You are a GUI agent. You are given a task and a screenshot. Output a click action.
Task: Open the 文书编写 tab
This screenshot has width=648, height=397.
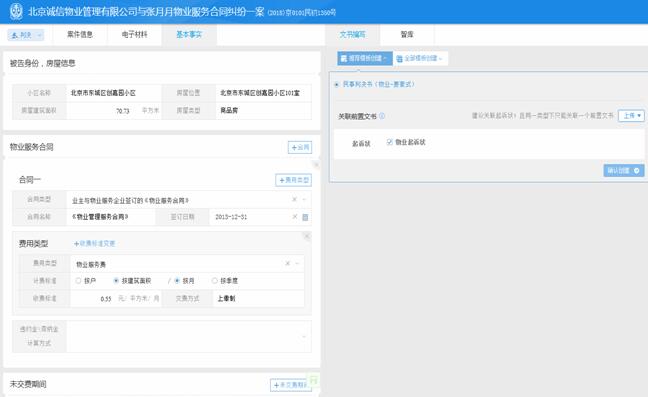point(353,34)
